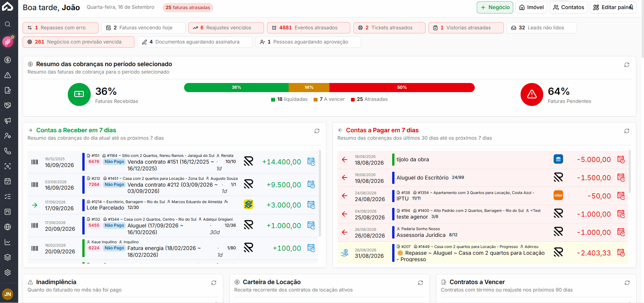
Task: Open the Imóvel button
Action: click(531, 7)
